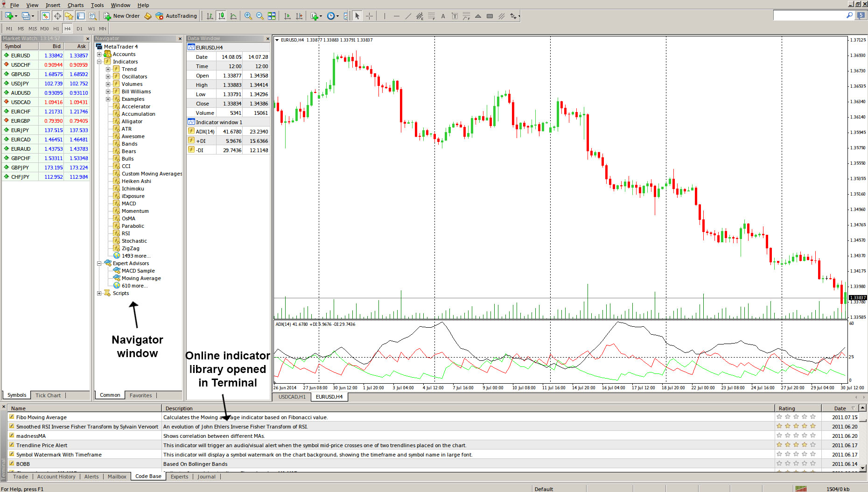Screen dimensions: 868x492
Task: Open the Charts menu
Action: 76,5
